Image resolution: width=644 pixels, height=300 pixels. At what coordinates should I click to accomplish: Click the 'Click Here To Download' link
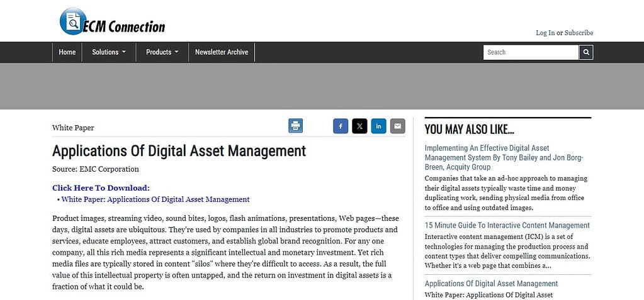click(x=101, y=188)
